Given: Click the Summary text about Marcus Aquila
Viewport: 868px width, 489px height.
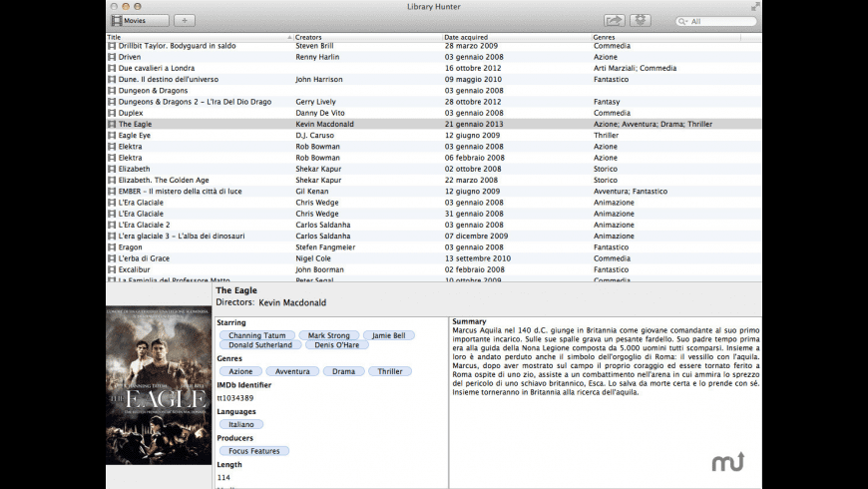Looking at the screenshot, I should pos(606,361).
